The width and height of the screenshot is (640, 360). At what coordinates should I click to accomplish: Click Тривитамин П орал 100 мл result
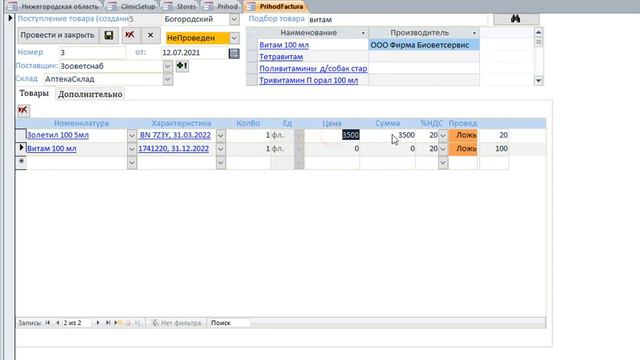coord(309,80)
